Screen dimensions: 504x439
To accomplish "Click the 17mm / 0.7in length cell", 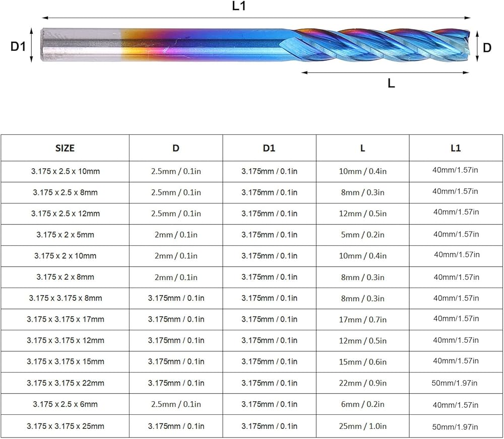I will (x=362, y=319).
